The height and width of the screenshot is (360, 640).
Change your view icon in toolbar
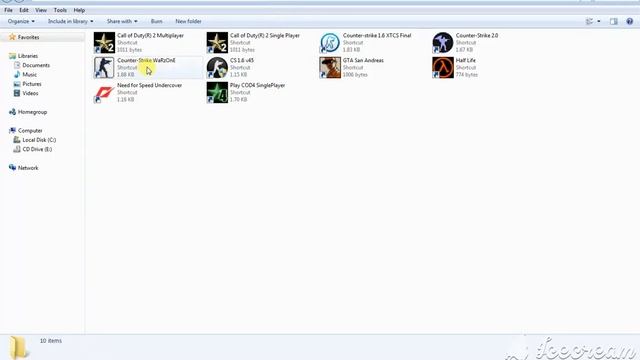click(x=589, y=21)
